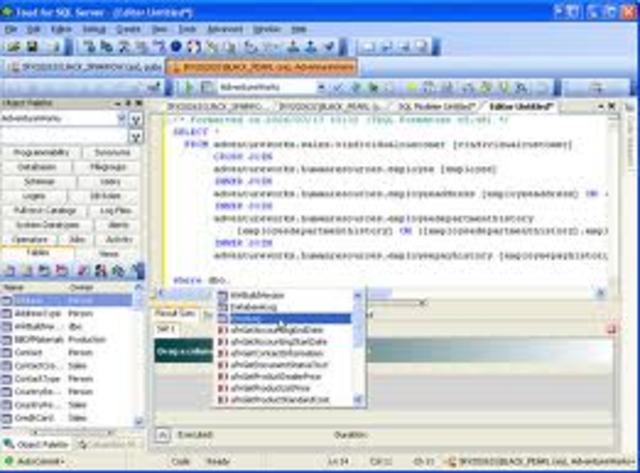Close the editor document using the X button
Screen dimensions: 640x473
(611, 107)
